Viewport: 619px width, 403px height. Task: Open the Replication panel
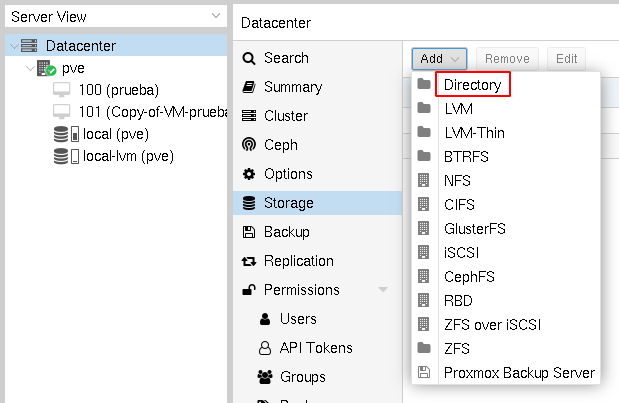pyautogui.click(x=317, y=261)
